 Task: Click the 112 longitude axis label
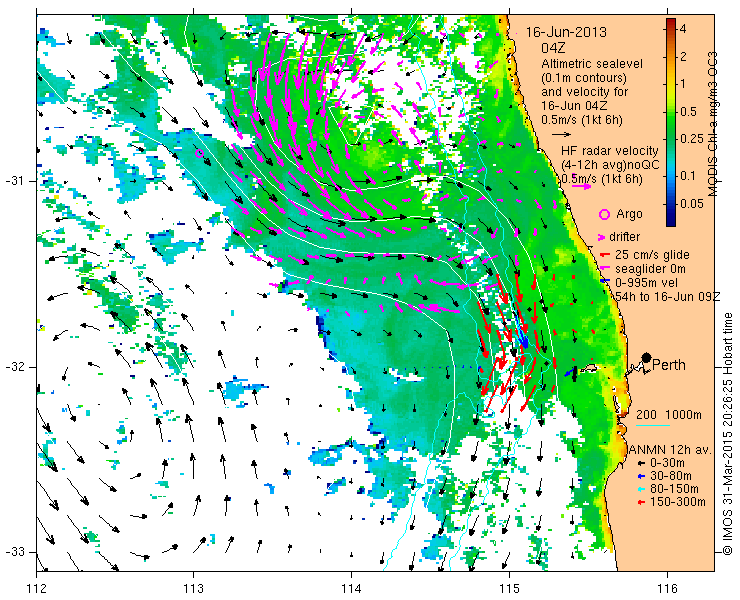pos(36,589)
